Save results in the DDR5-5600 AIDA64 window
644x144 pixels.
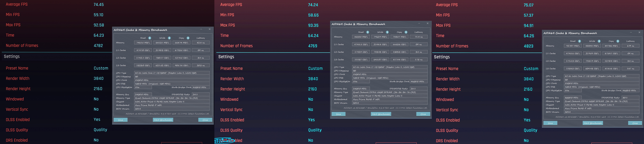tap(338, 114)
